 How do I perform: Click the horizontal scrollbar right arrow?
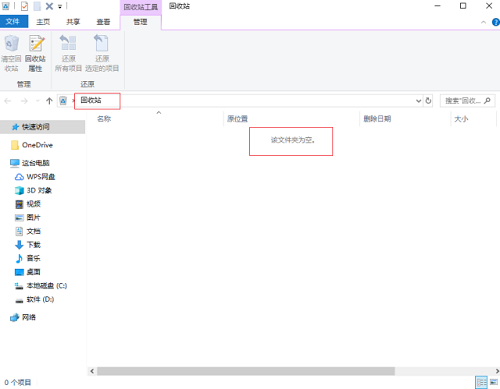coord(497,371)
